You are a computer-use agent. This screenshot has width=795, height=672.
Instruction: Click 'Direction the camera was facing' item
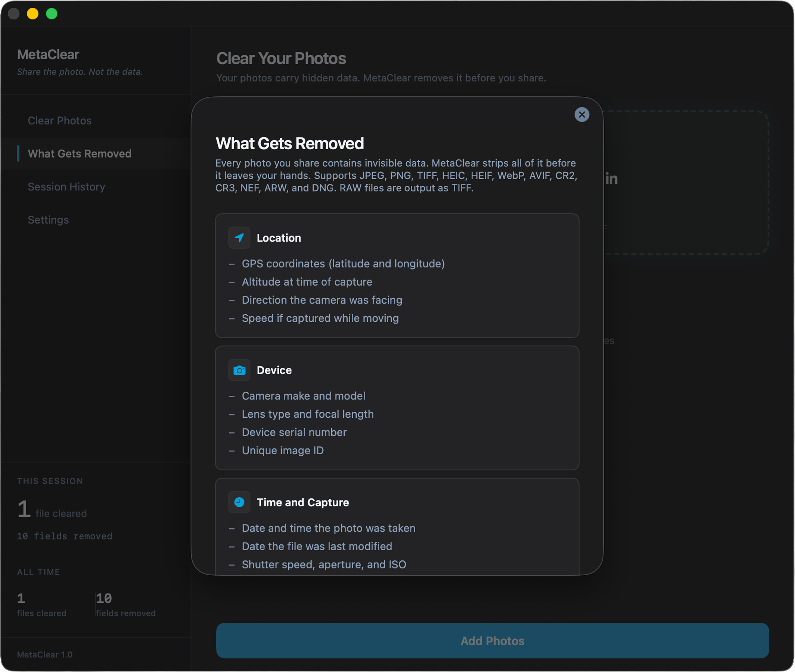click(x=322, y=300)
